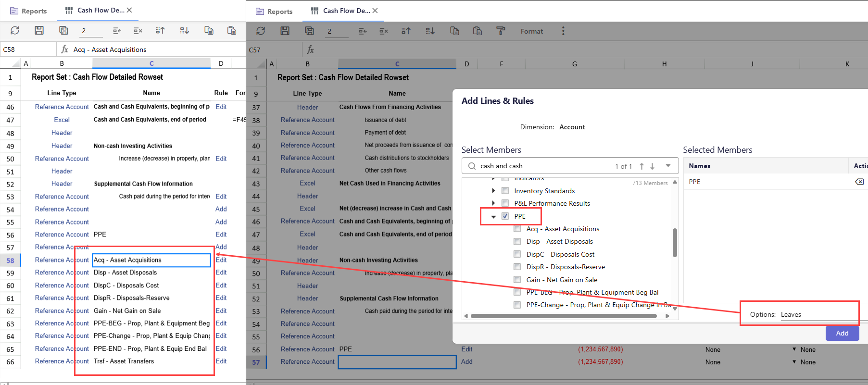Click cell reference box C58

pyautogui.click(x=28, y=49)
